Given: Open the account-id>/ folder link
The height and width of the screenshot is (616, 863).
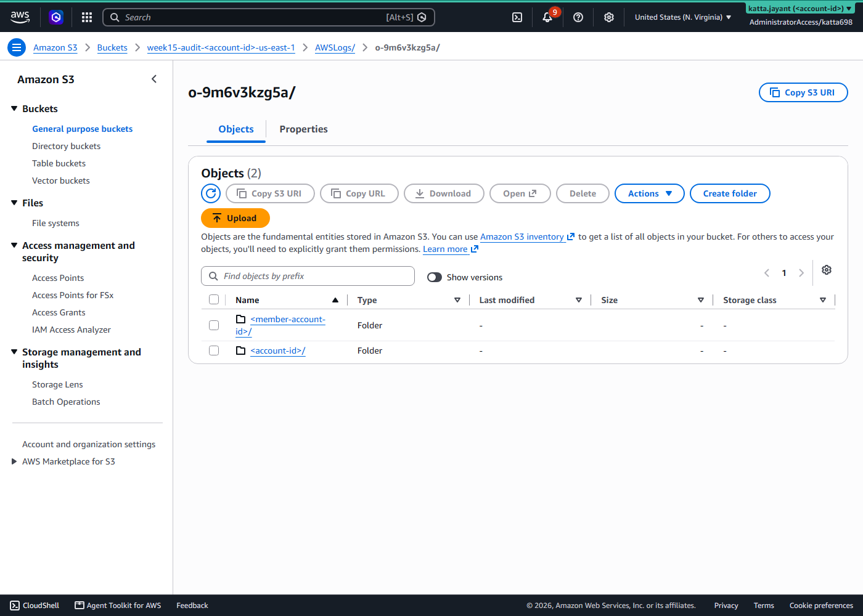Looking at the screenshot, I should tap(278, 351).
